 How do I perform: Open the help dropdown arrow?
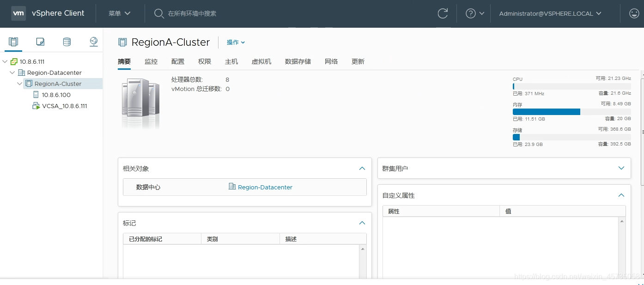(482, 13)
